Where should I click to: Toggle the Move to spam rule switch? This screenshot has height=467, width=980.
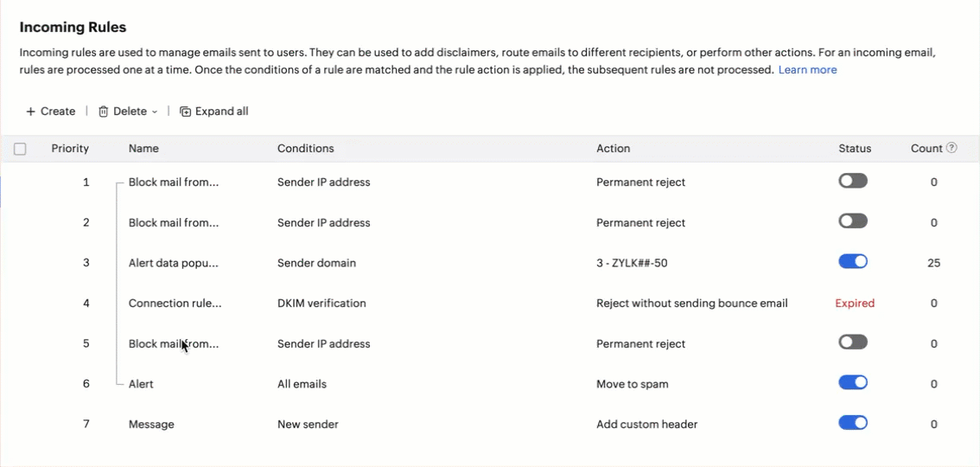853,382
